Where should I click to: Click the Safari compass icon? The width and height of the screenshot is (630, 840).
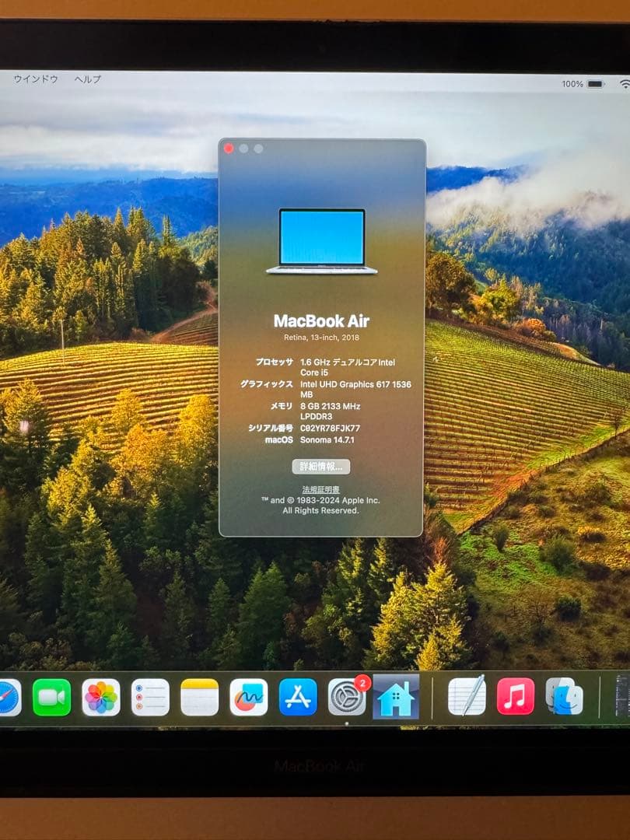pyautogui.click(x=8, y=697)
